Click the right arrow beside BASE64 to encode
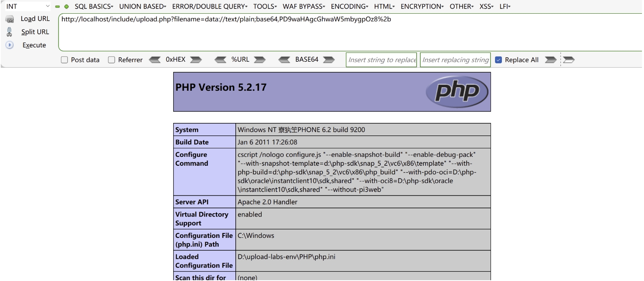The image size is (644, 281). [329, 60]
